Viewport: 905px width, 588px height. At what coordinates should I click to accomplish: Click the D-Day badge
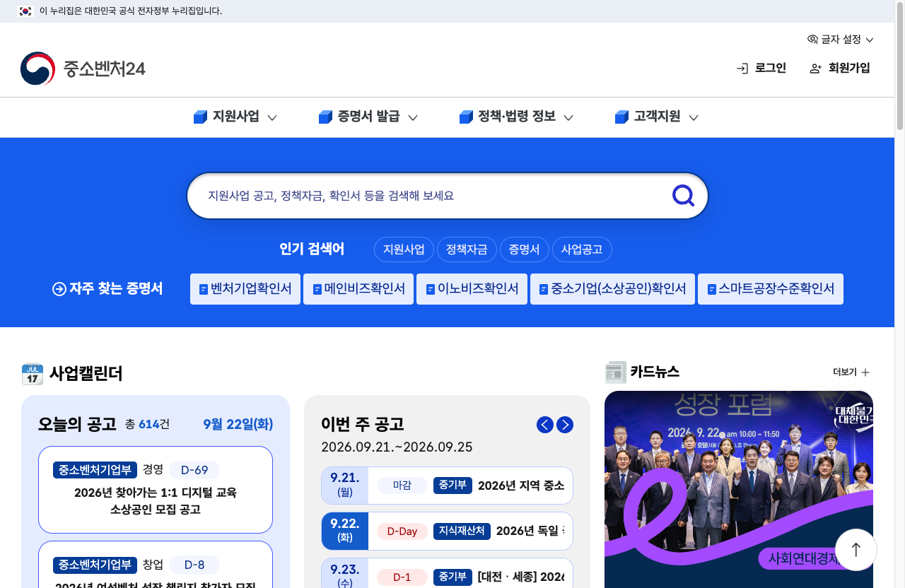[402, 531]
